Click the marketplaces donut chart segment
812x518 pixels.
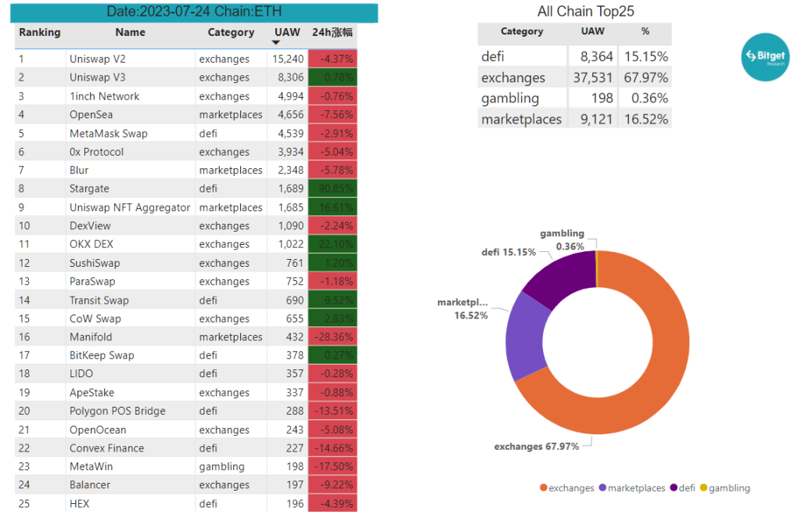coord(524,336)
